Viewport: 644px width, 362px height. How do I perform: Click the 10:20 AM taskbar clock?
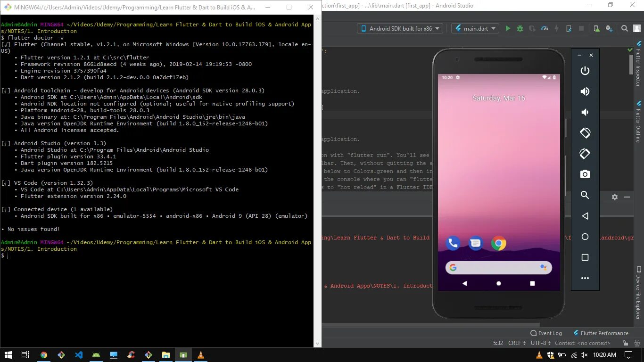[x=604, y=355]
